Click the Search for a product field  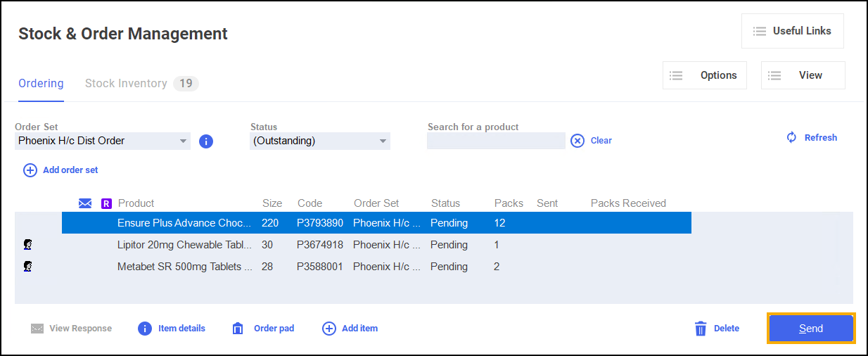pos(496,141)
